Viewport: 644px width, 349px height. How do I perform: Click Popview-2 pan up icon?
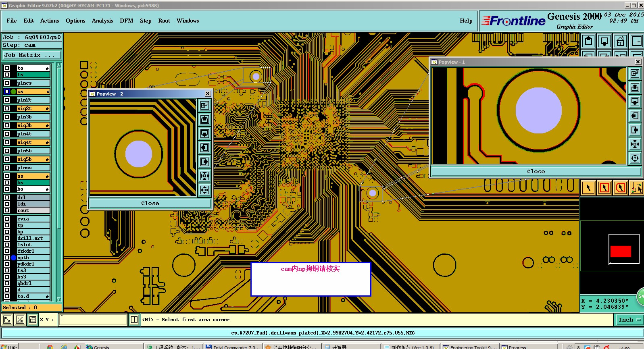(205, 119)
